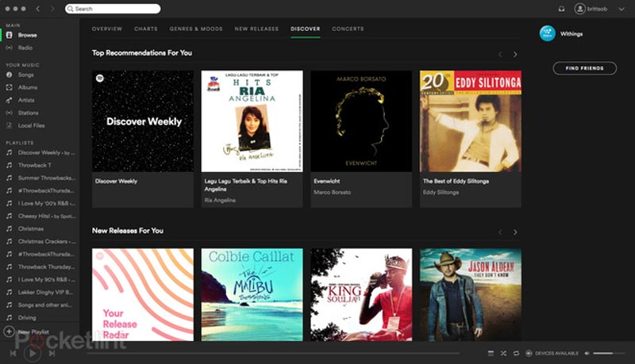635x364 pixels.
Task: Open the Devices Available menu
Action: pos(552,353)
